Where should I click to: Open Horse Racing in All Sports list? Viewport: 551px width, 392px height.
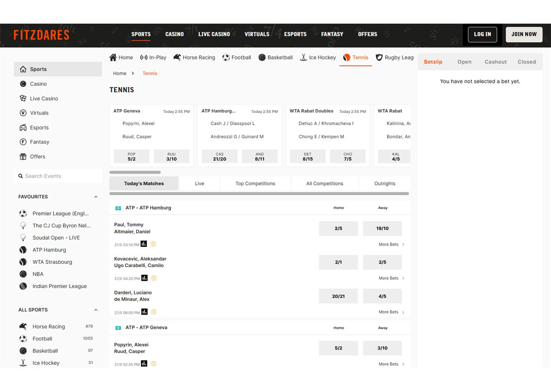pos(56,326)
